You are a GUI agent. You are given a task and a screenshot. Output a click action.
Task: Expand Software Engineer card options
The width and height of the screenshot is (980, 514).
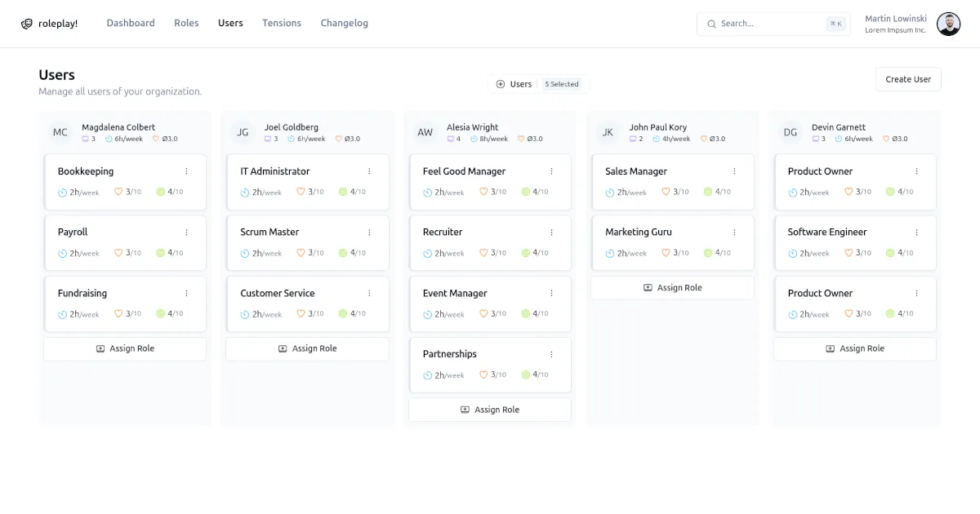pyautogui.click(x=916, y=233)
